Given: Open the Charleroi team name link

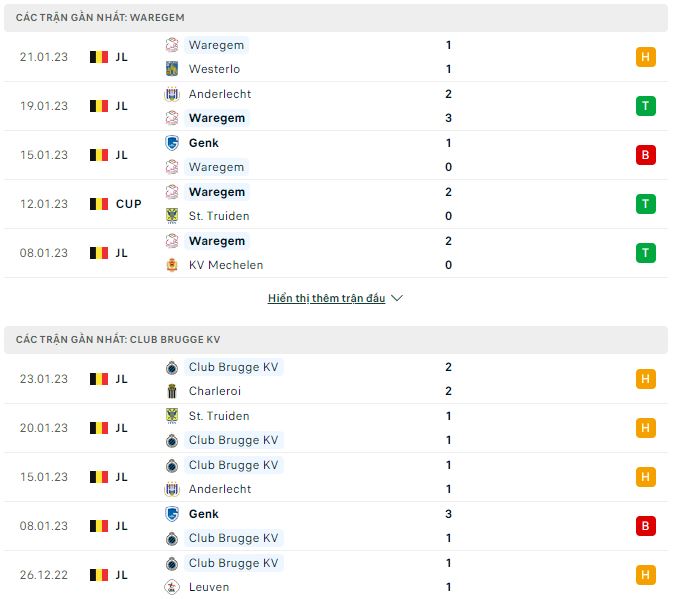Looking at the screenshot, I should coord(214,391).
